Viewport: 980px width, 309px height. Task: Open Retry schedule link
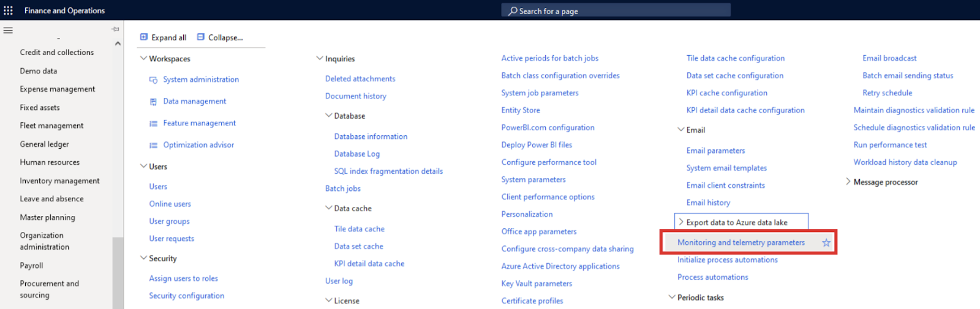(x=887, y=93)
